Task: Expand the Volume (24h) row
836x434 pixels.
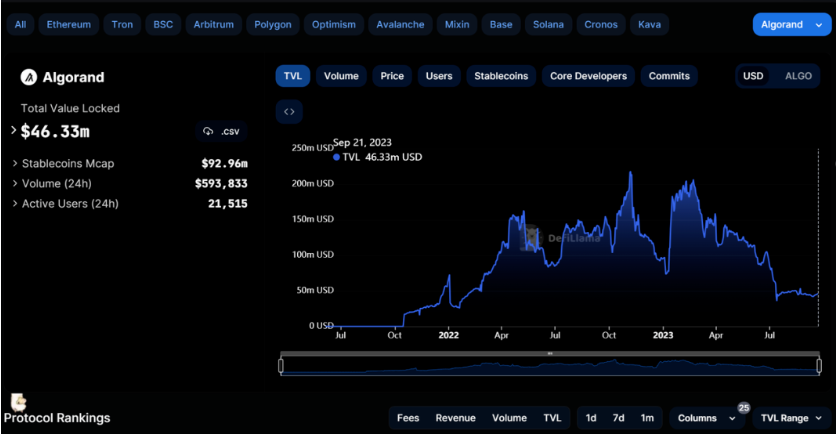Action: click(x=15, y=183)
